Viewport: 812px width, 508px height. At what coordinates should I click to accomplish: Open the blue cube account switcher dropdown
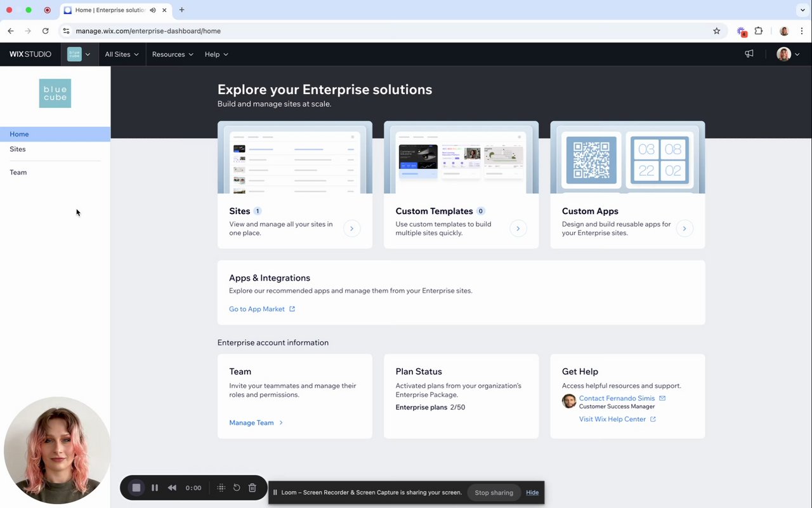coord(79,54)
